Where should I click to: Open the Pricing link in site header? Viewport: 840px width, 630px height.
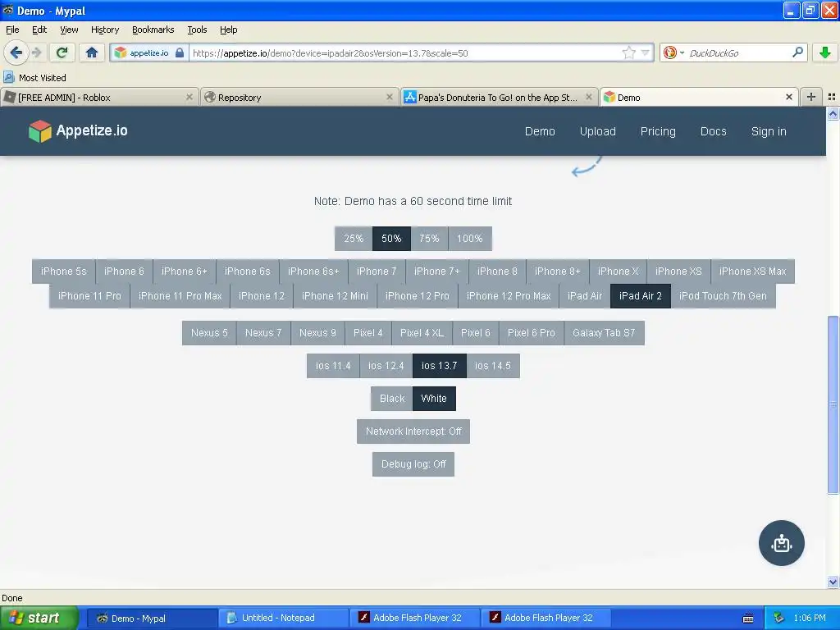click(658, 131)
